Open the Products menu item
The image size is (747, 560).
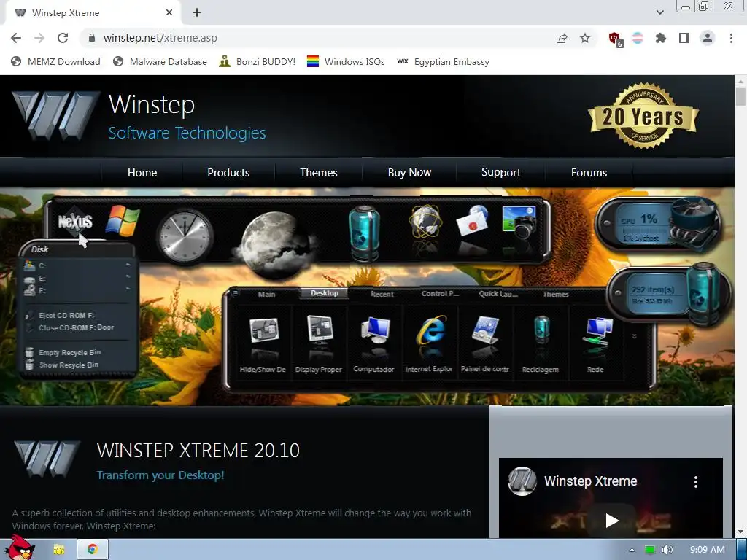228,172
